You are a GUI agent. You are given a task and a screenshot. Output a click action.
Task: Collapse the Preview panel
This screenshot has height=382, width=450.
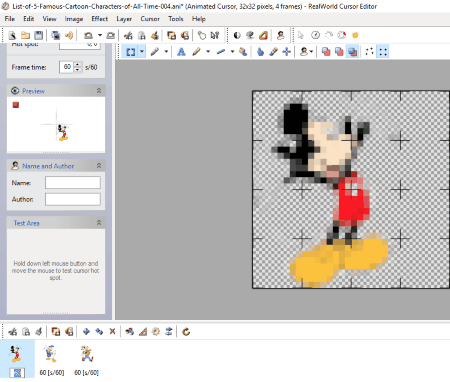[x=99, y=91]
